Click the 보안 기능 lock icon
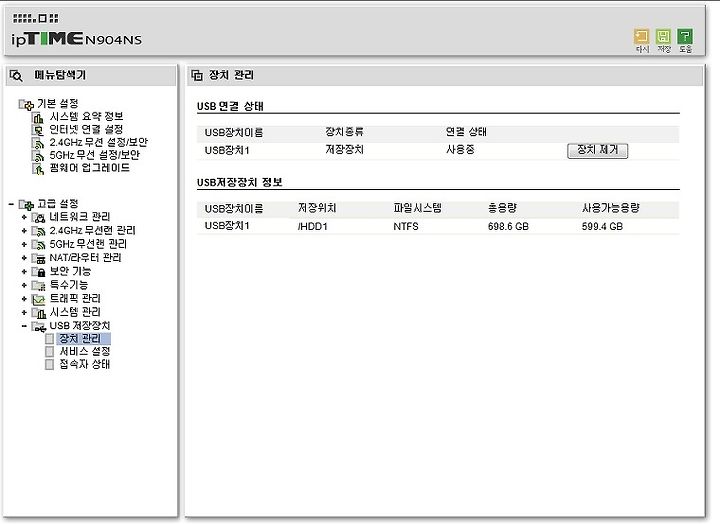Screen dimensions: 720x524 tap(38, 272)
